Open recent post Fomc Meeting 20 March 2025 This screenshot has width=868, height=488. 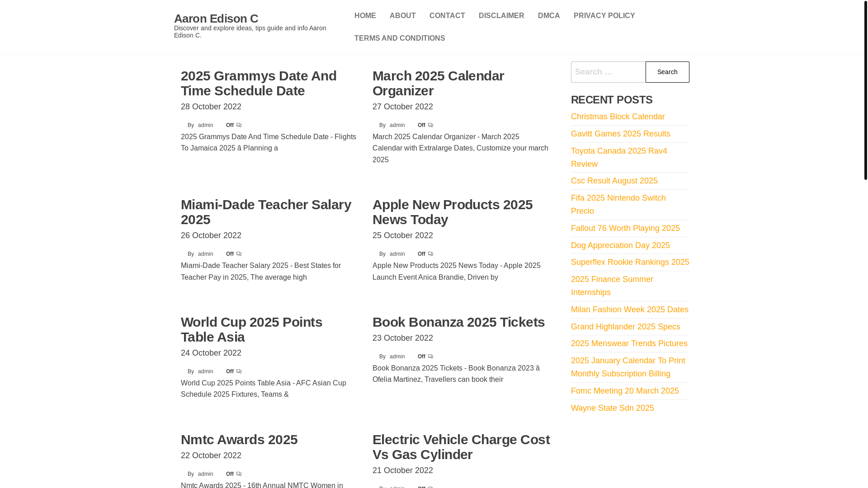click(625, 391)
